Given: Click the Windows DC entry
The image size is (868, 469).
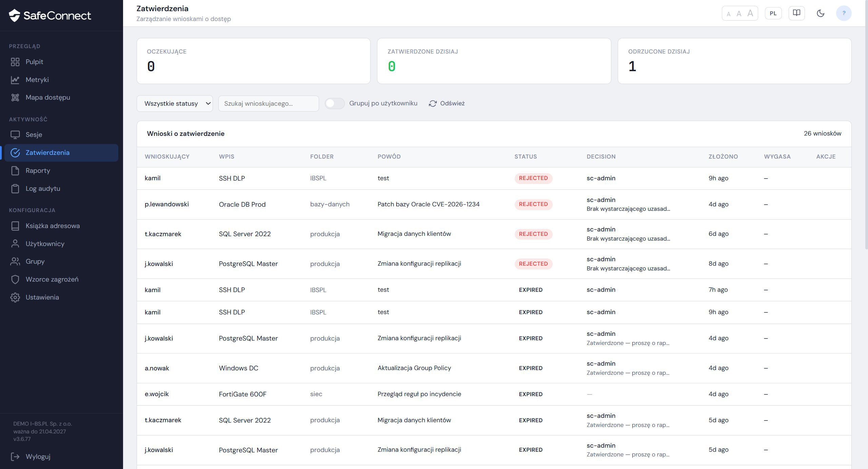Looking at the screenshot, I should tap(239, 368).
